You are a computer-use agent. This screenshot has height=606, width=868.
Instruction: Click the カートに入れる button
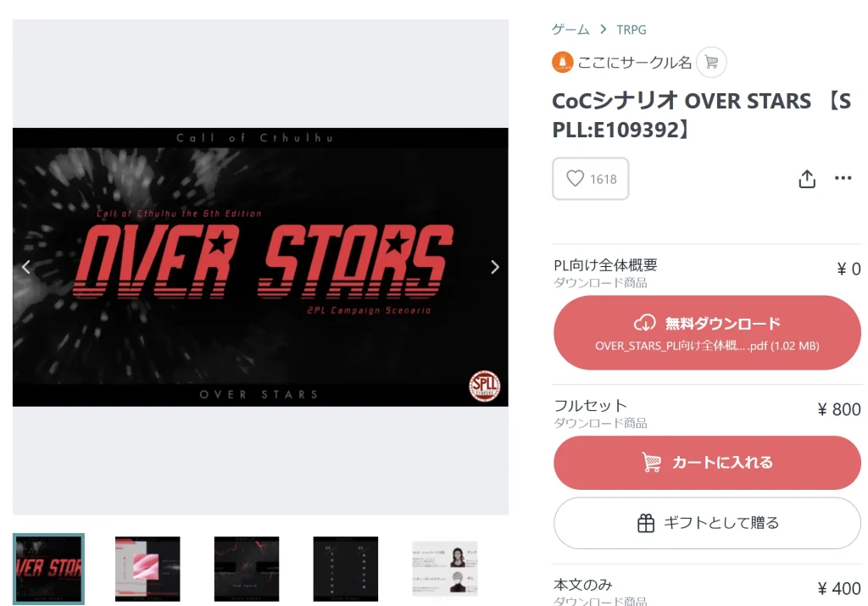coord(707,463)
